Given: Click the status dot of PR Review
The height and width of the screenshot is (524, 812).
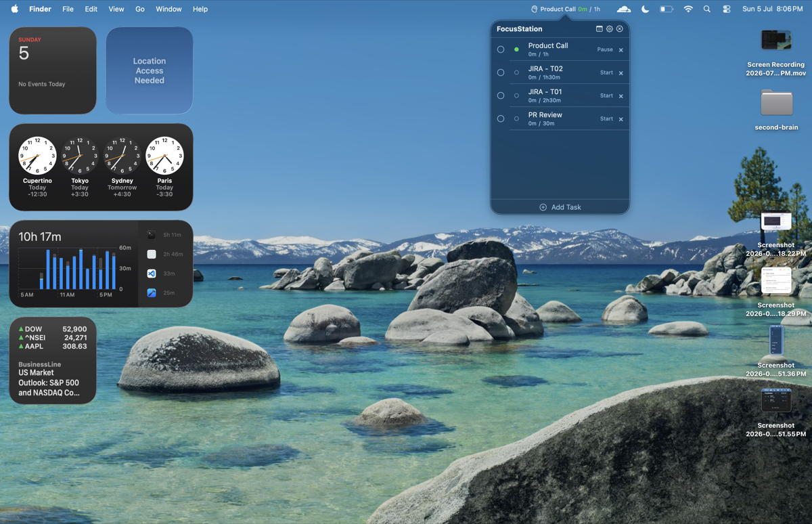Looking at the screenshot, I should pos(516,118).
